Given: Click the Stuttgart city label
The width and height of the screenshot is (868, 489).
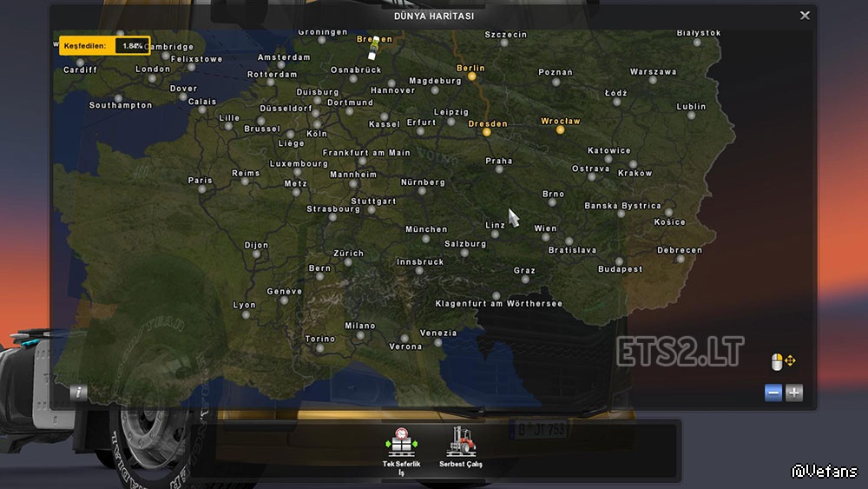Looking at the screenshot, I should tap(373, 201).
